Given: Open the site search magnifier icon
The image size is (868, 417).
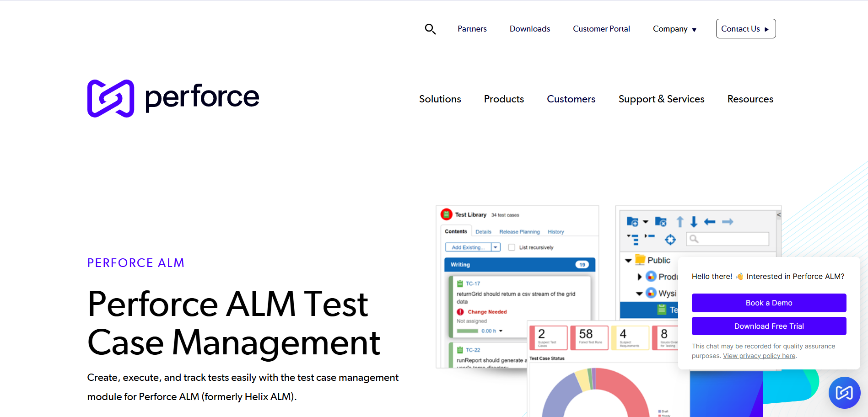Looking at the screenshot, I should click(430, 29).
